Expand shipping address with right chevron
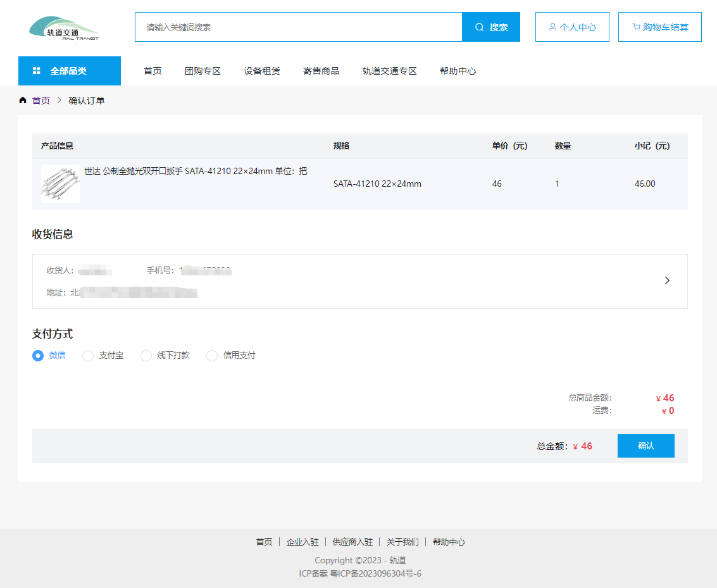Viewport: 717px width, 588px height. pos(667,280)
